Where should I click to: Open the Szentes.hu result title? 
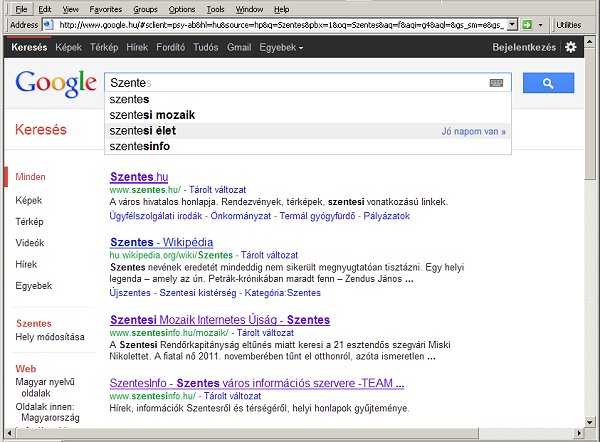pyautogui.click(x=139, y=177)
